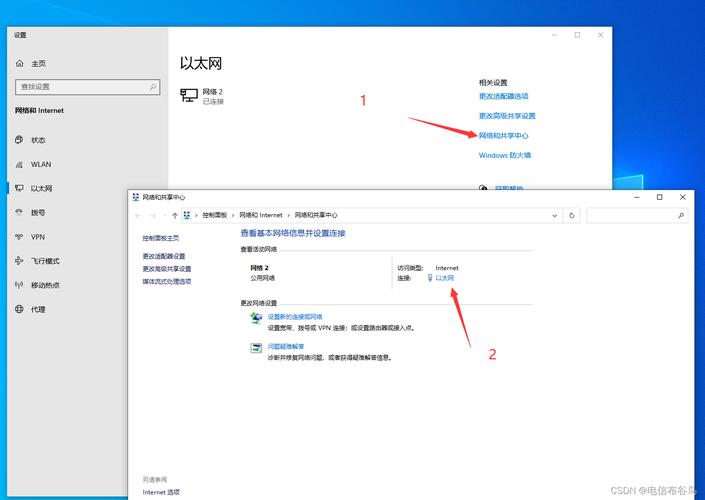The image size is (705, 500).
Task: Expand the address bar history dropdown
Action: point(555,215)
